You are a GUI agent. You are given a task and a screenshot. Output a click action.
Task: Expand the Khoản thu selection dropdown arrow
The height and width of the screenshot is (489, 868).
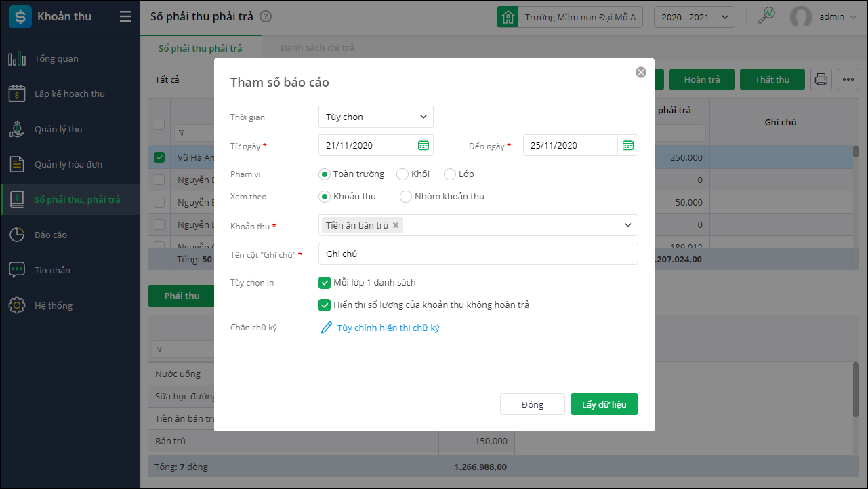coord(628,225)
